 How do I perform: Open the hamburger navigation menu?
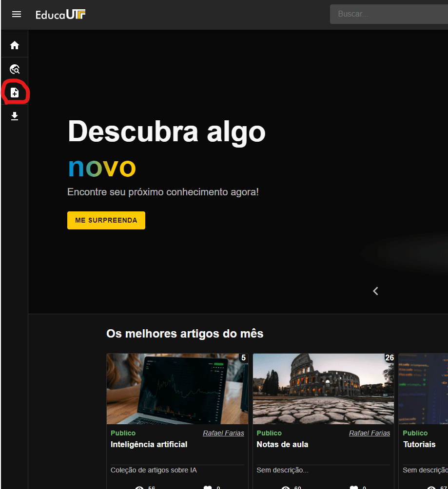(x=17, y=14)
